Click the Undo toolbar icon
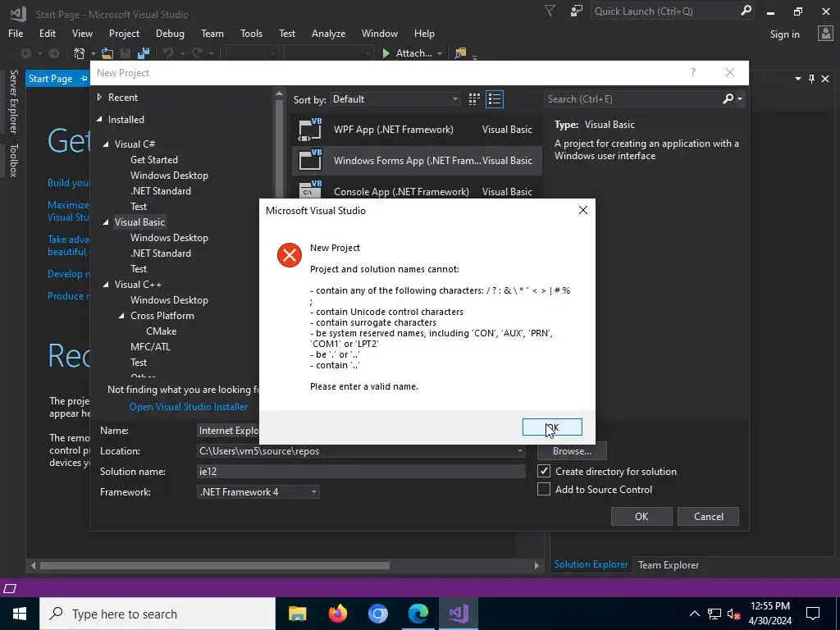Screen dimensions: 840x630 tap(168, 53)
